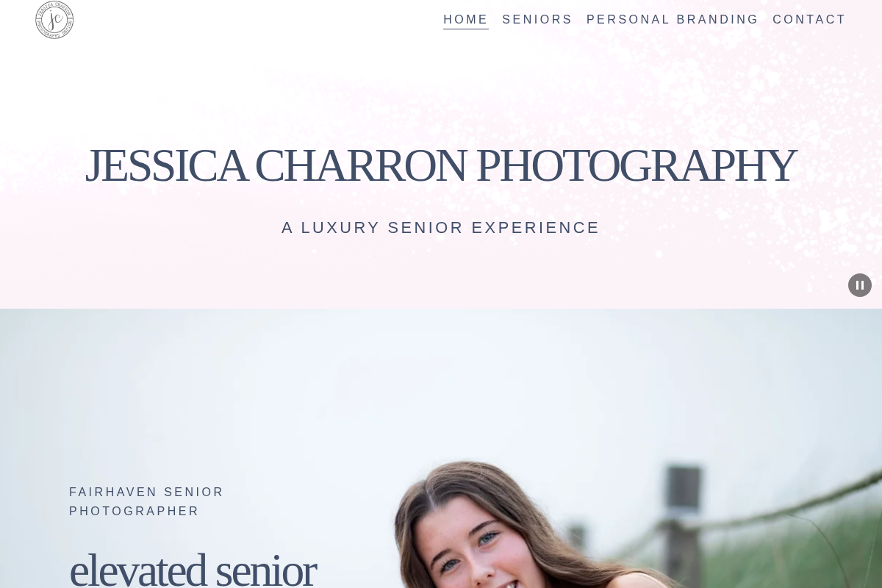The image size is (882, 588).
Task: Click the 'elevated senior' heading text
Action: tap(193, 570)
